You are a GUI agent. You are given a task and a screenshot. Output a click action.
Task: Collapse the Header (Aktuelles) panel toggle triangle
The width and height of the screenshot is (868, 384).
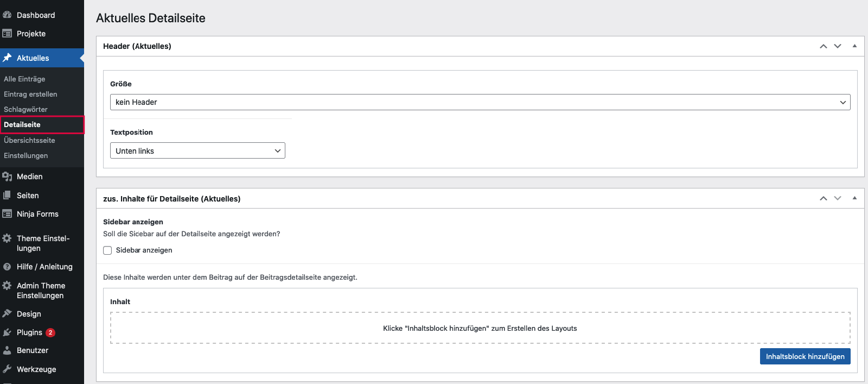click(854, 46)
